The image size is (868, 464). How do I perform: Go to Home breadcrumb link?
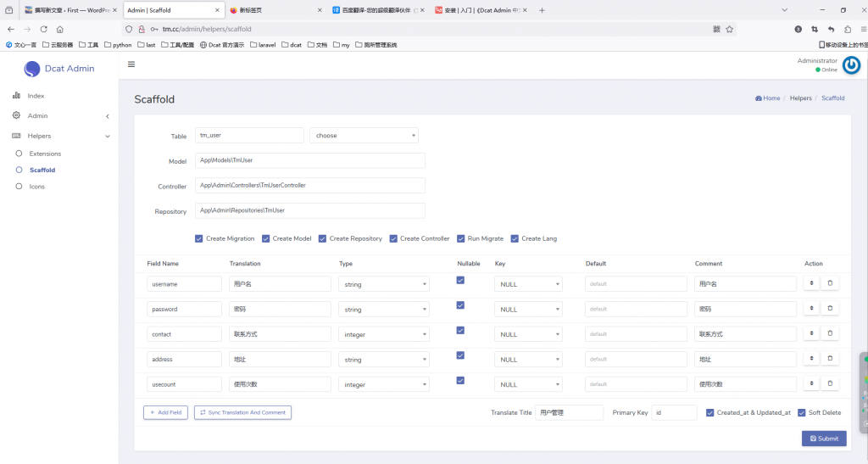(767, 98)
